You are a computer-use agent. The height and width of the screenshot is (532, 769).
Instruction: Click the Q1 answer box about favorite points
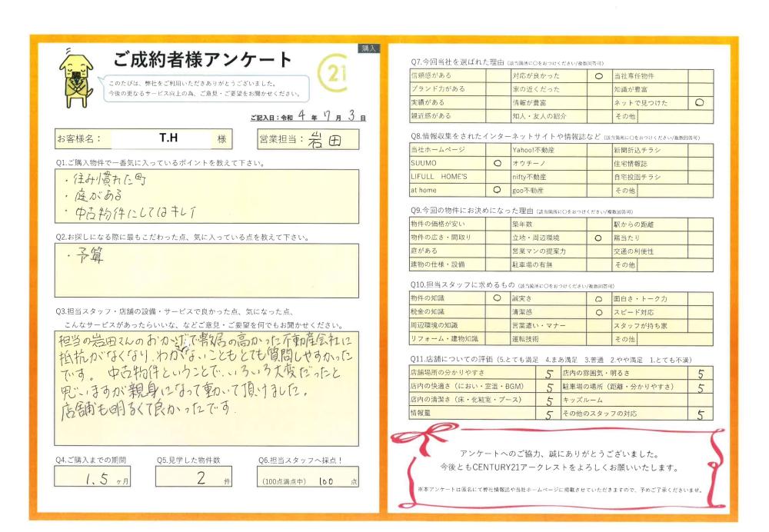(x=207, y=198)
